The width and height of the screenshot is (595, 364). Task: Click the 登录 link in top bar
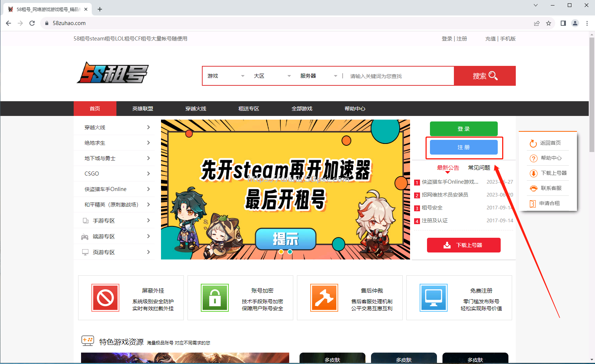tap(447, 39)
